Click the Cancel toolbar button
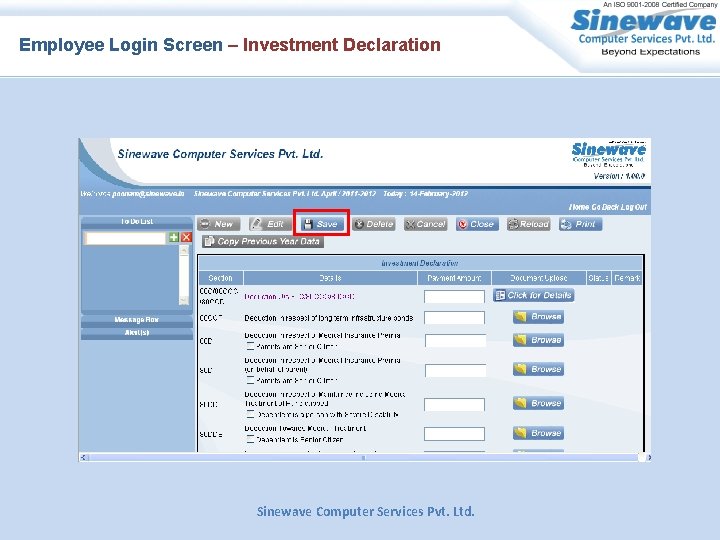Image resolution: width=720 pixels, height=540 pixels. coord(426,224)
